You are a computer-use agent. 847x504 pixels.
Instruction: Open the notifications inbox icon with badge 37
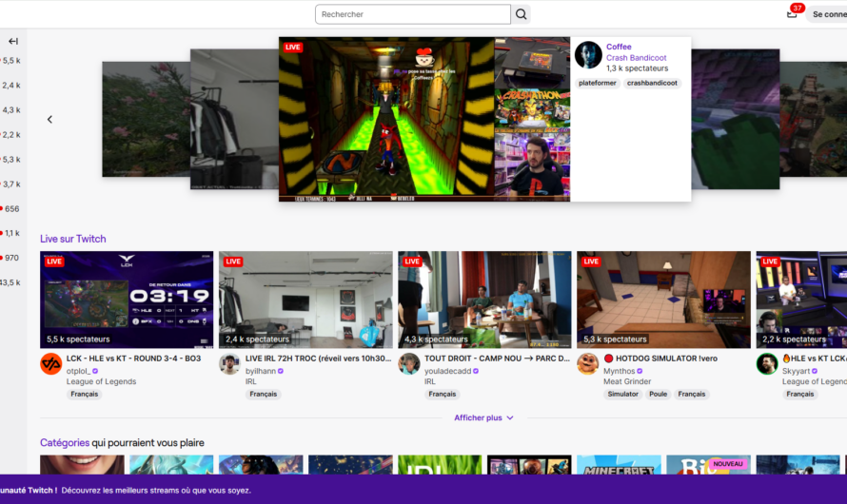point(792,14)
